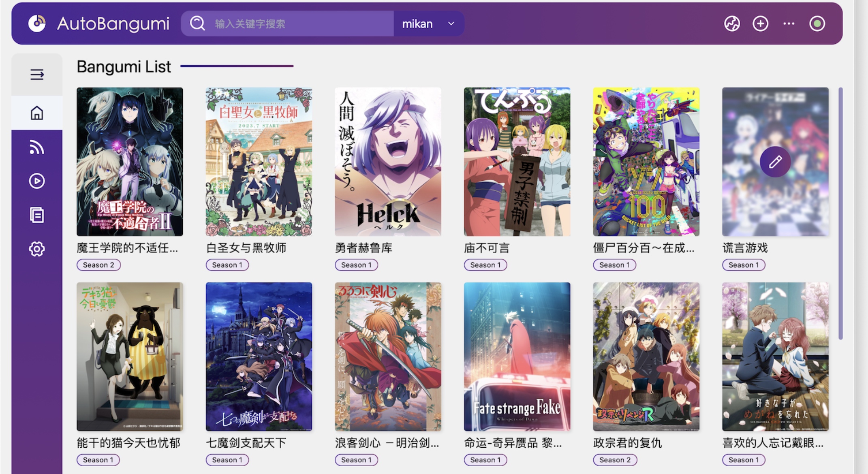Open the Helck poster thumbnail
The width and height of the screenshot is (868, 474).
tap(388, 162)
